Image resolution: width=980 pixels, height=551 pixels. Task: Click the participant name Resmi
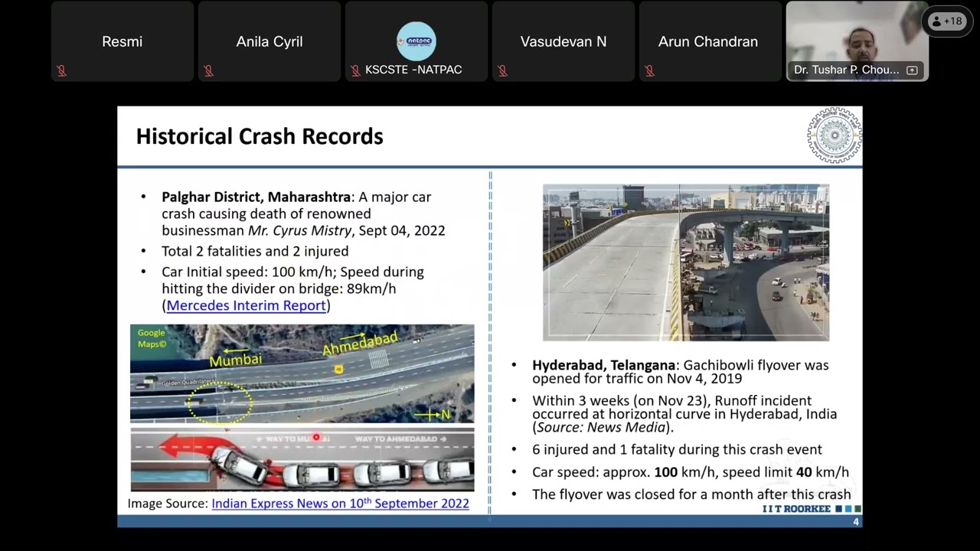click(x=122, y=41)
